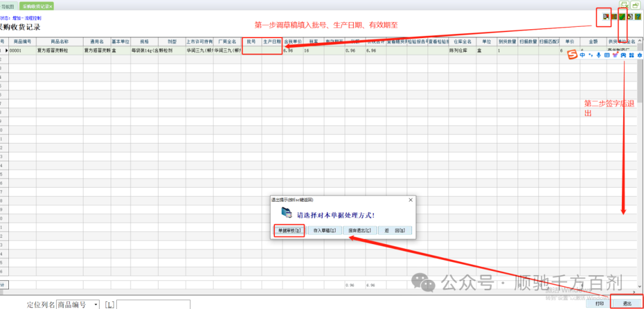Screen dimensions: 644x309
Task: Click the 基本单位 column header
Action: 120,42
